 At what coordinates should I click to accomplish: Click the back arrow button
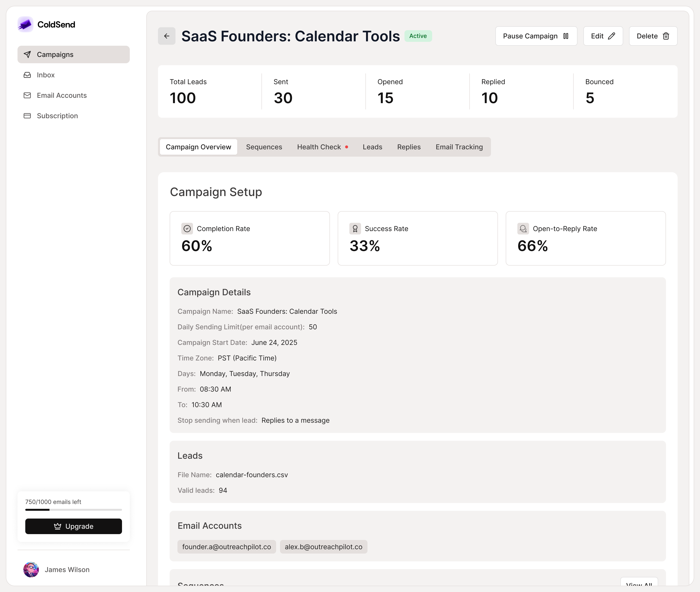(x=167, y=36)
